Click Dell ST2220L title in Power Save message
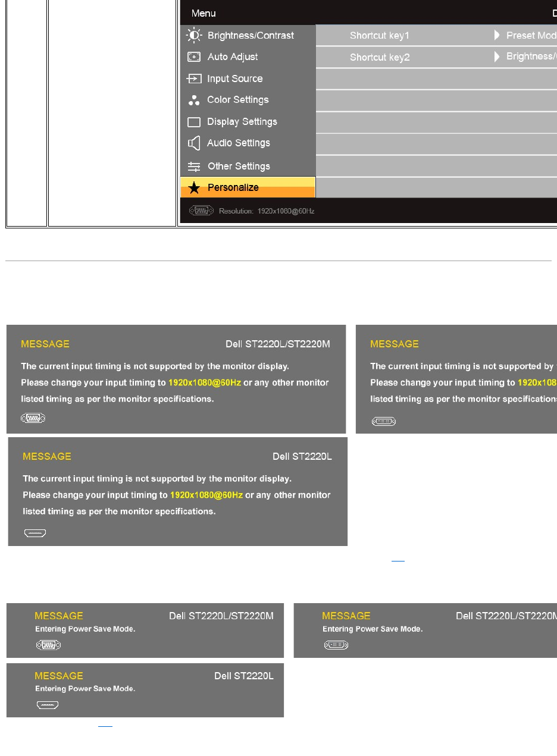557x756 pixels. point(244,676)
